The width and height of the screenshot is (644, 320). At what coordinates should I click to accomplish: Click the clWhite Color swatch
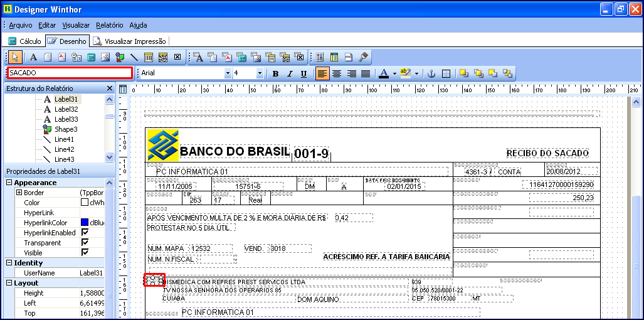85,203
